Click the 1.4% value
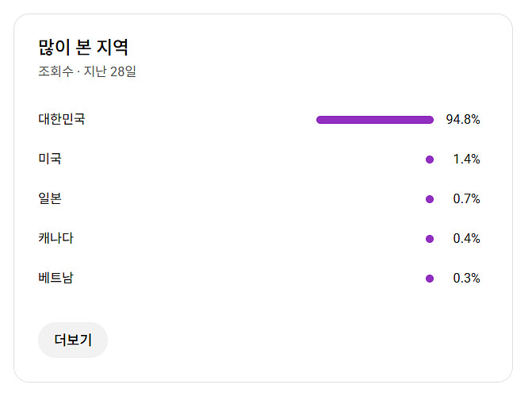 click(x=466, y=160)
